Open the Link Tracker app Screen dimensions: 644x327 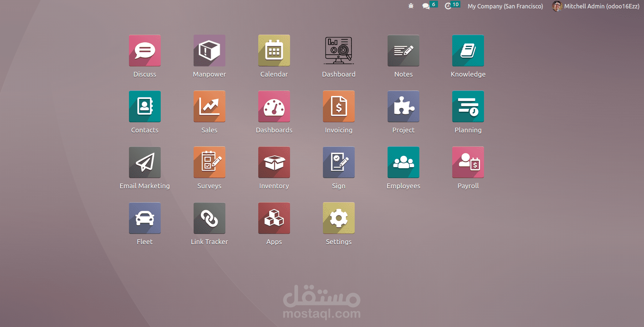tap(209, 218)
